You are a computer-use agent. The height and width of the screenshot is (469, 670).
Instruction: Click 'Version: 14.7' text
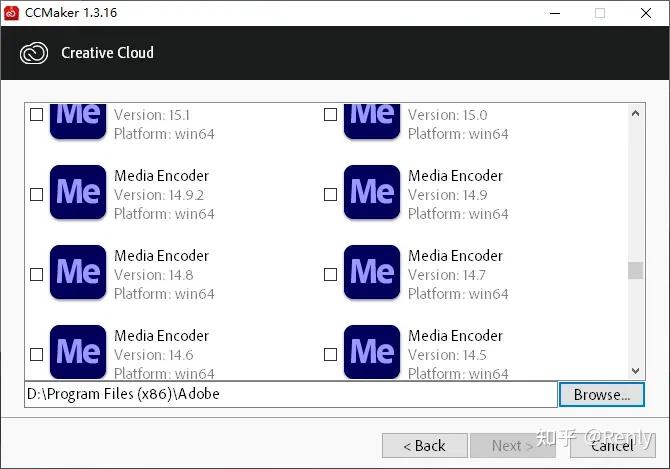coord(447,275)
